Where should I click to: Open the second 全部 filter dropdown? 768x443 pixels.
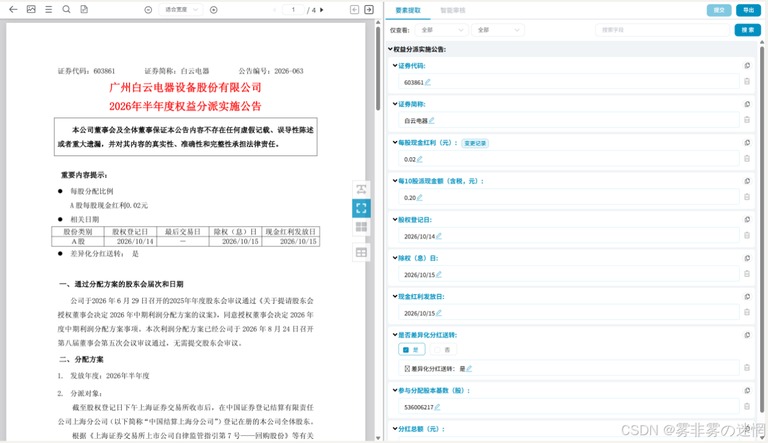pos(498,30)
